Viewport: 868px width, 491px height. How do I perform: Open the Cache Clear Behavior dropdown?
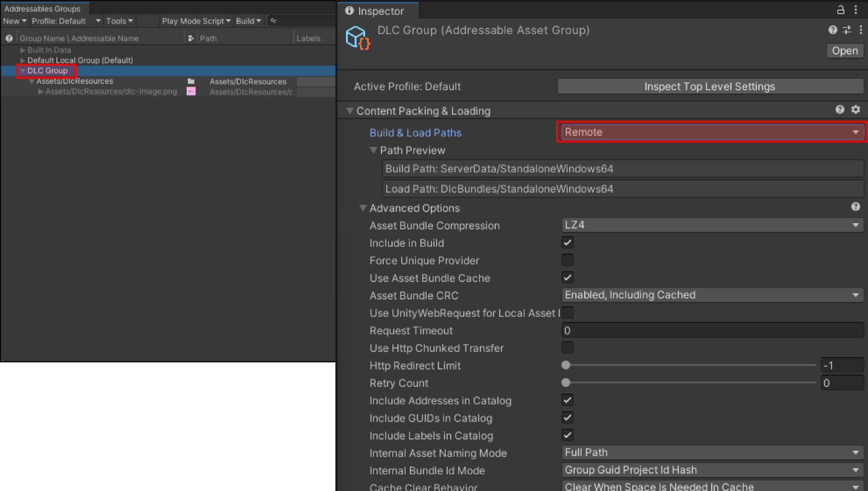tap(712, 486)
